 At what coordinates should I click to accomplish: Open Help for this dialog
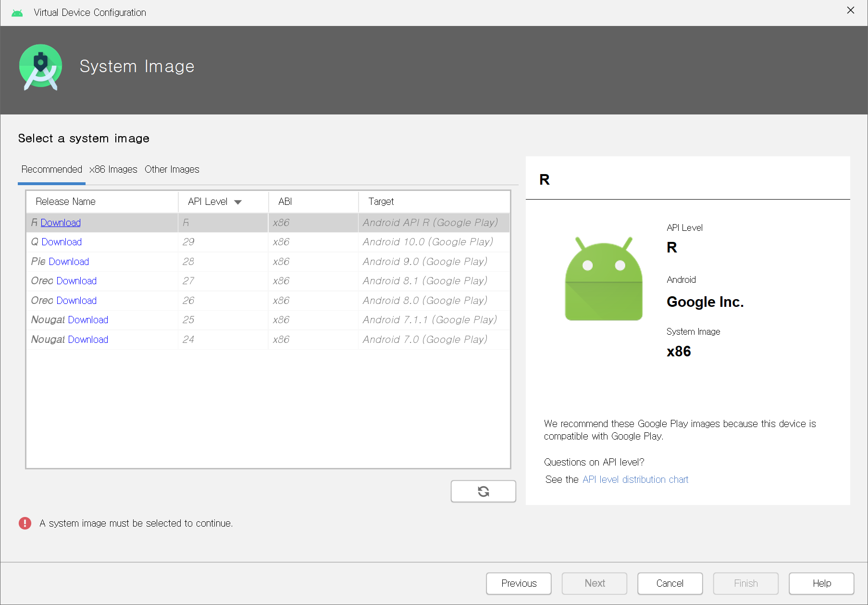[x=821, y=583]
